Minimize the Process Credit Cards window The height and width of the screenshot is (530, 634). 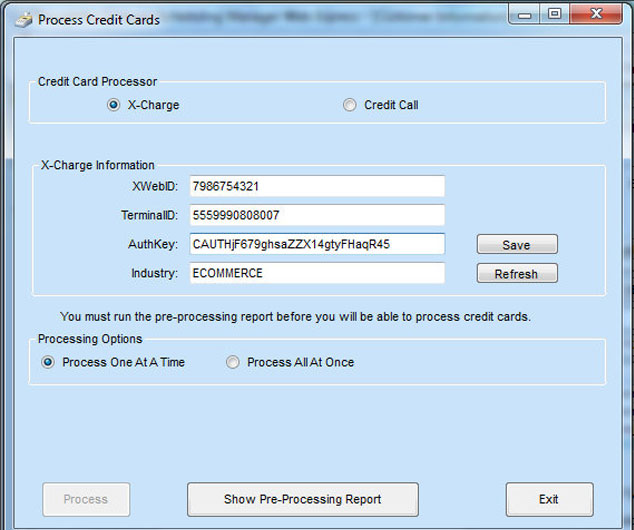pyautogui.click(x=528, y=13)
